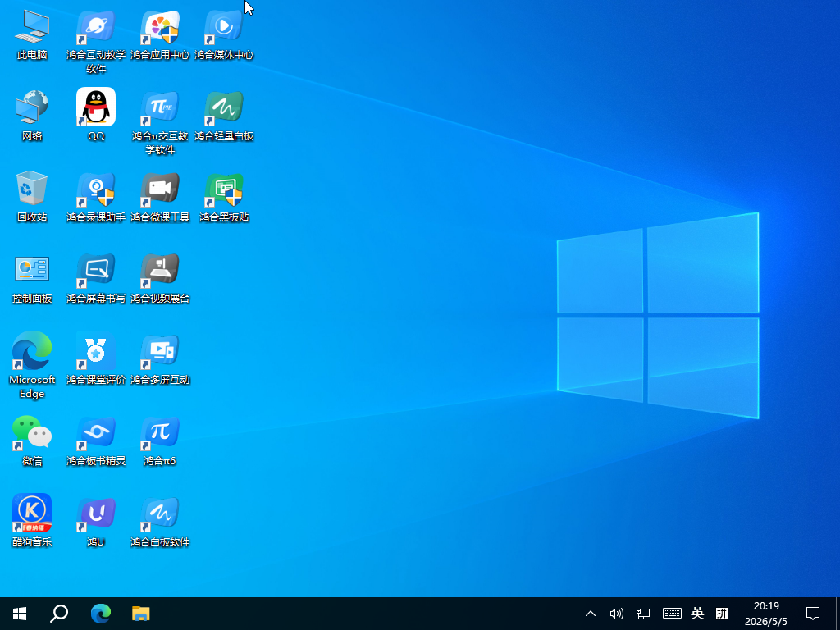Launch Edge from the taskbar
The width and height of the screenshot is (840, 630).
(100, 614)
